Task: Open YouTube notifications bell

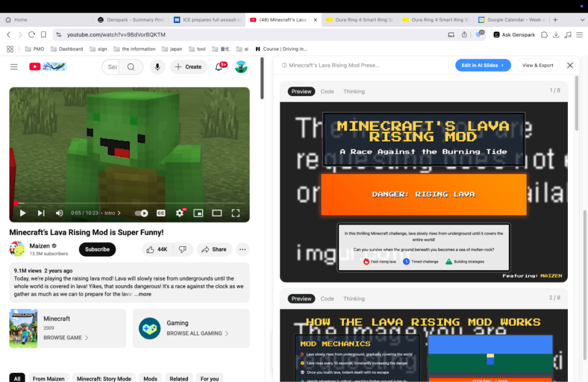Action: click(219, 67)
